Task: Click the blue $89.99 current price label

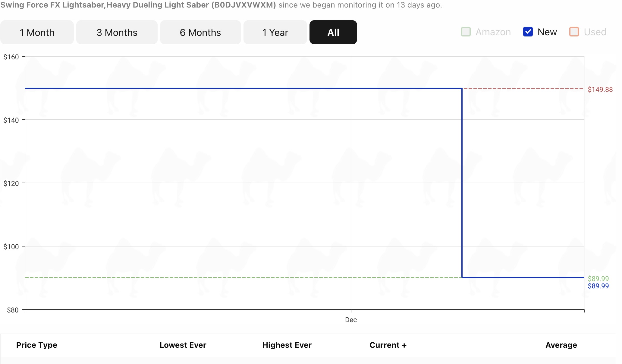Action: click(x=598, y=286)
